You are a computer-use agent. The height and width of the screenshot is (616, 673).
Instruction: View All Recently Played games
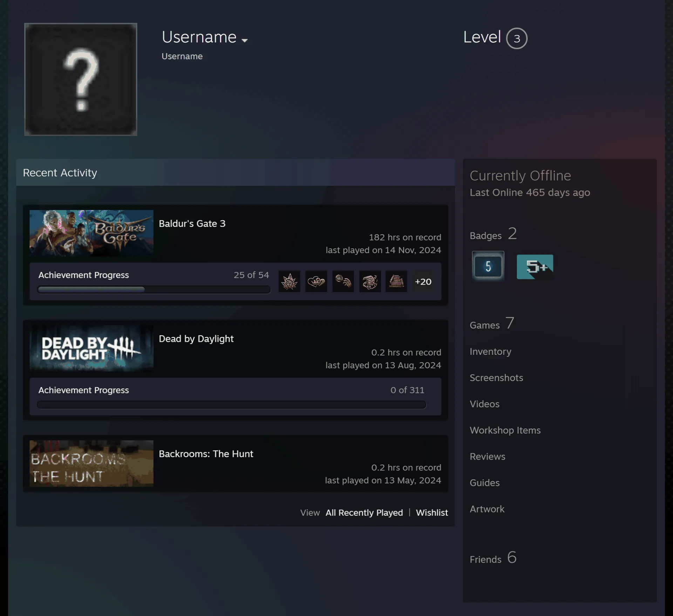pyautogui.click(x=364, y=513)
